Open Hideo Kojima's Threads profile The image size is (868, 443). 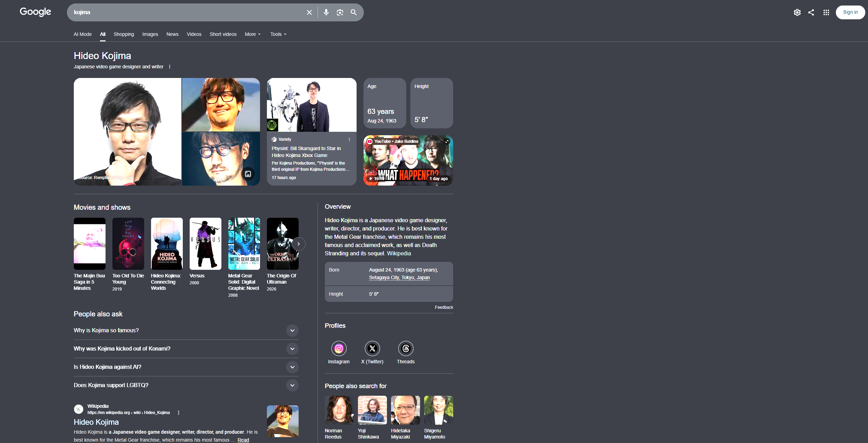coord(406,352)
